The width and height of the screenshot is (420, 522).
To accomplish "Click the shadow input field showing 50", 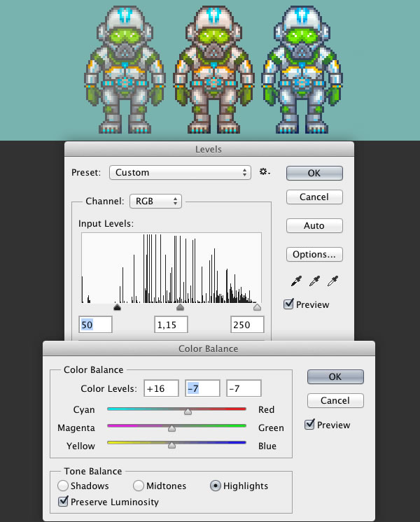I will [x=96, y=325].
